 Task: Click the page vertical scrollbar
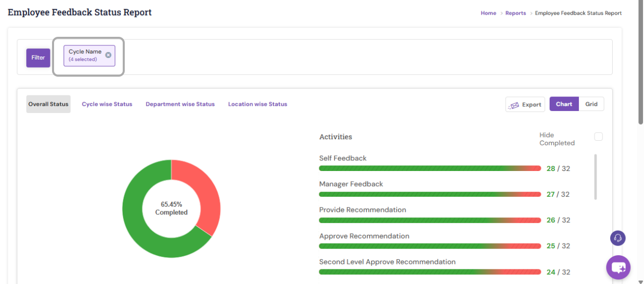640,63
